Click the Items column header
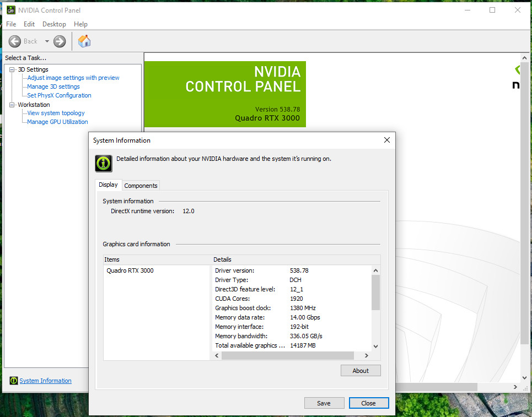 (158, 259)
